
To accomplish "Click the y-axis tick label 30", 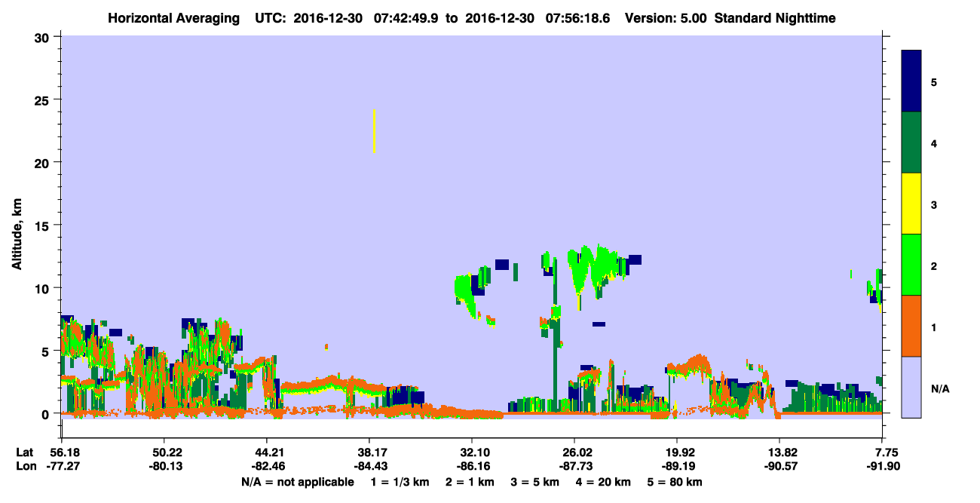I will pos(44,36).
